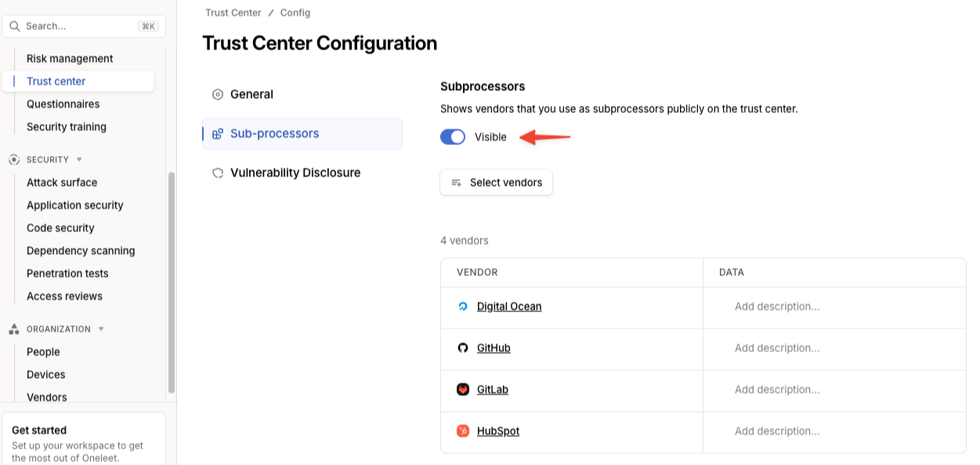Open Security training page
The image size is (980, 465).
[x=67, y=127]
